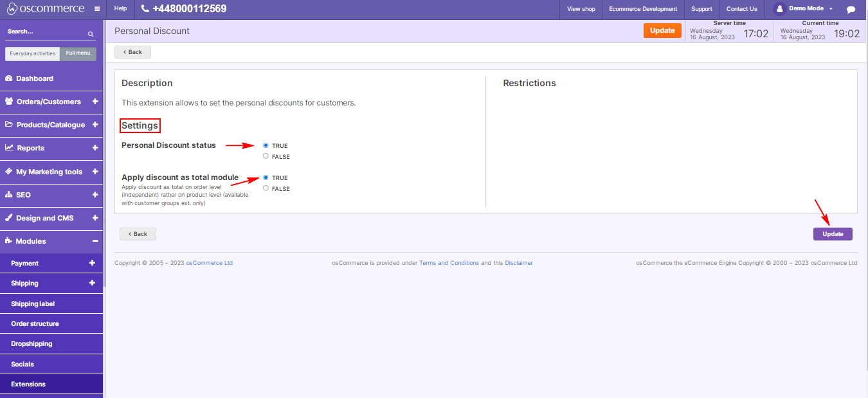Viewport: 868px width, 398px height.
Task: Click the sidebar search magnifier icon
Action: coord(91,33)
